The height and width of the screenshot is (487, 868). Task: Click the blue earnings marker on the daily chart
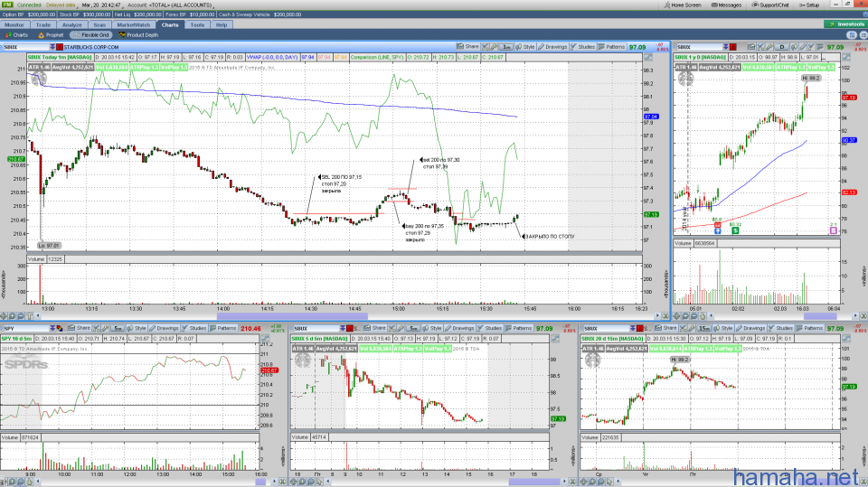(717, 229)
